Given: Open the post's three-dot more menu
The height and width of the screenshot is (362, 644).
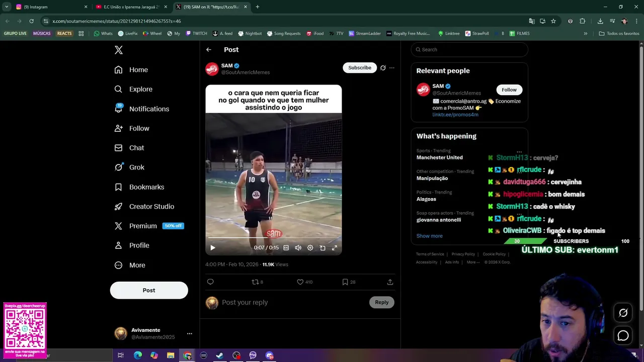Looking at the screenshot, I should [x=392, y=68].
